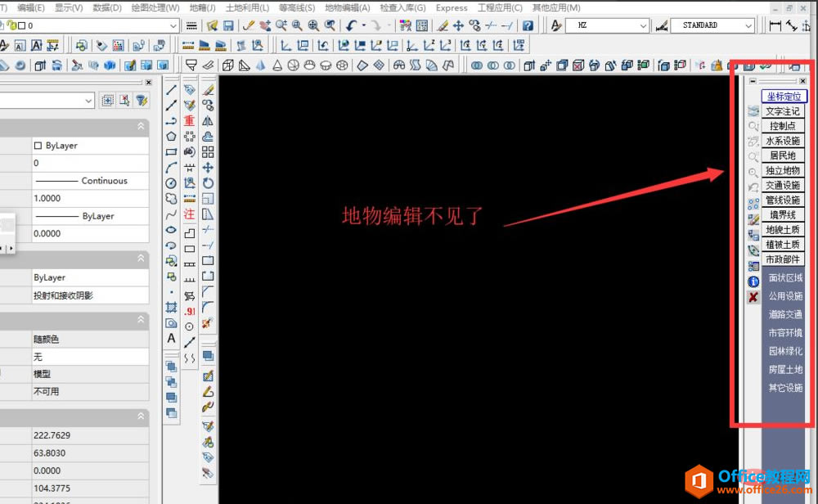
Task: Click the Undo arrow icon
Action: (352, 25)
